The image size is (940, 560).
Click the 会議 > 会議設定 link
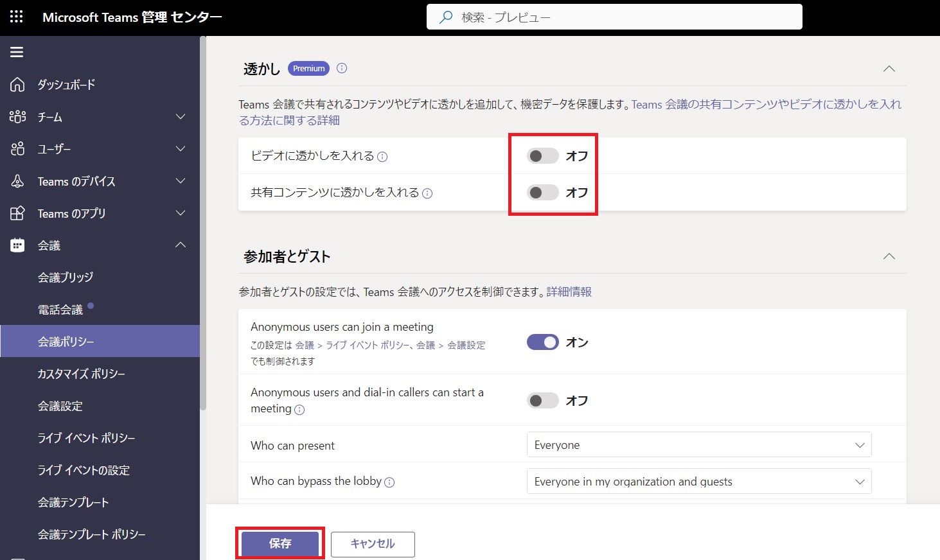pyautogui.click(x=451, y=346)
